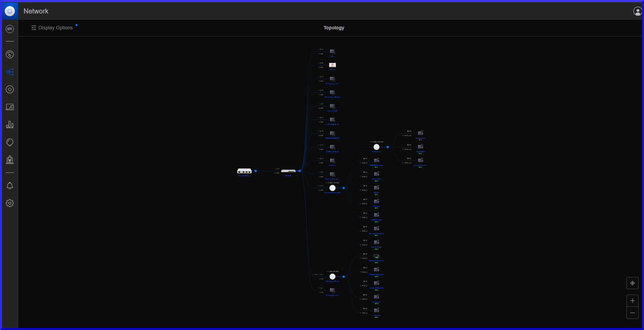Open the Notifications bell icon
644x330 pixels.
[10, 186]
